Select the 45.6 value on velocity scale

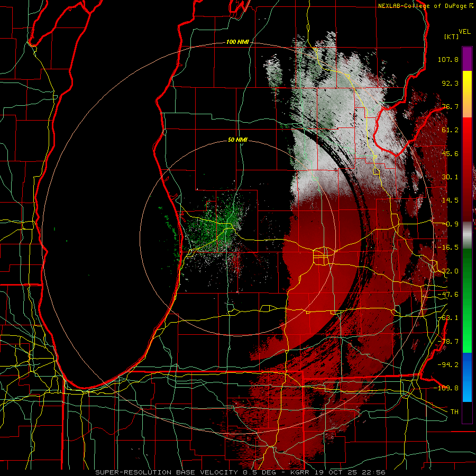[450, 153]
